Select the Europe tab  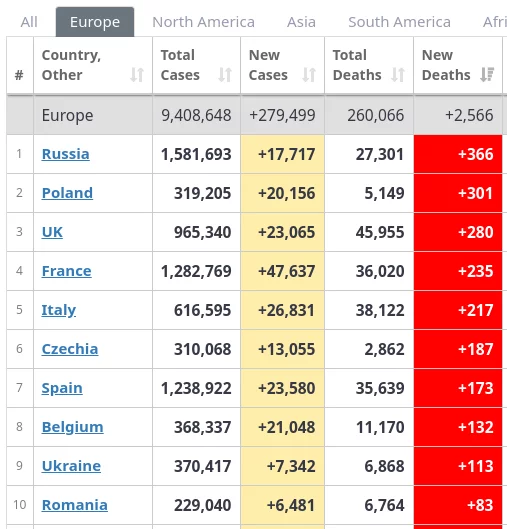pyautogui.click(x=95, y=22)
